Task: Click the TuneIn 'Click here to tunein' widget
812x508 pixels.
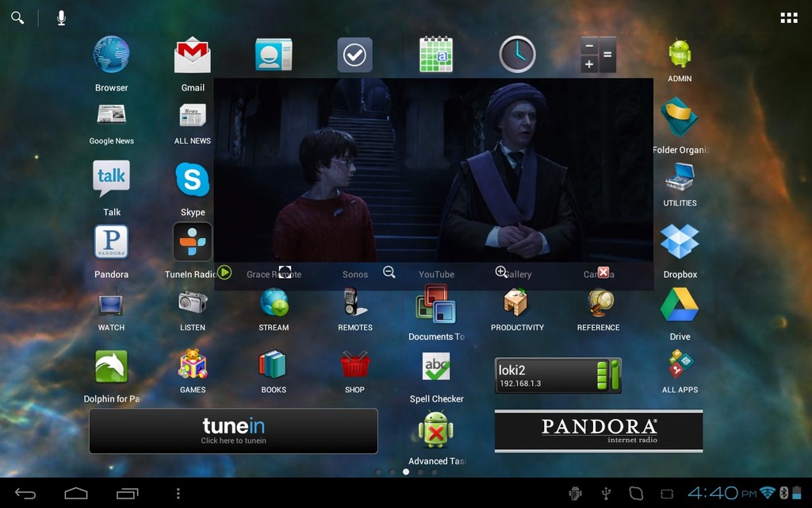Action: pyautogui.click(x=234, y=431)
